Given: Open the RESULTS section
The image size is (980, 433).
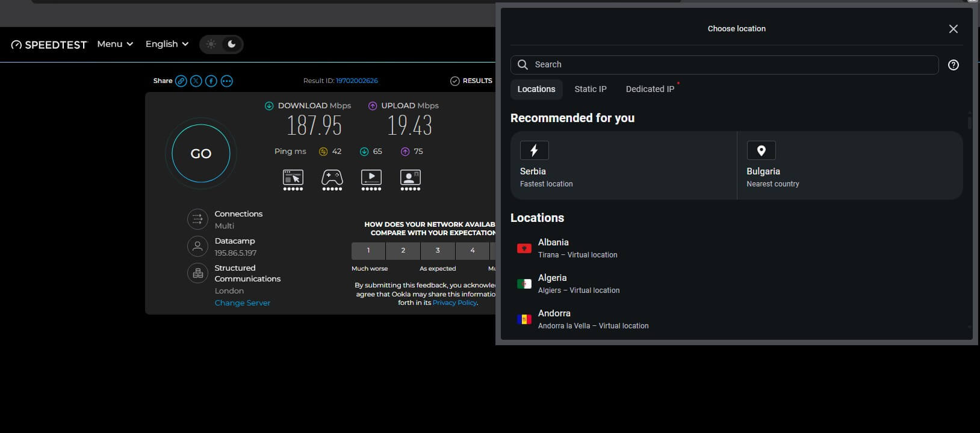Looking at the screenshot, I should click(471, 81).
